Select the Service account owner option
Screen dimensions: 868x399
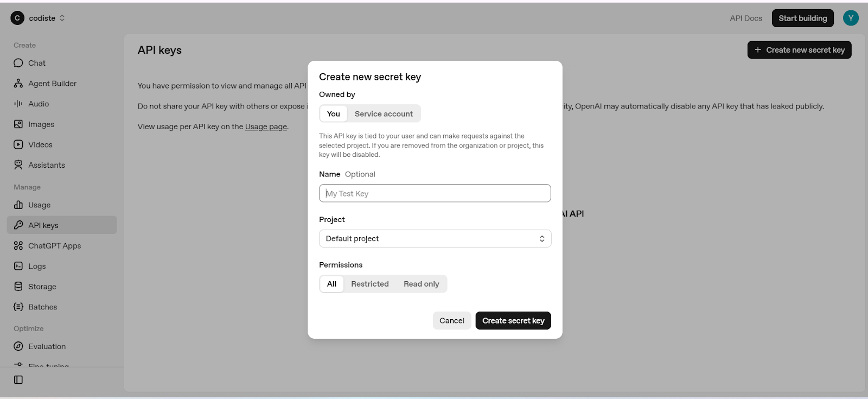point(384,114)
